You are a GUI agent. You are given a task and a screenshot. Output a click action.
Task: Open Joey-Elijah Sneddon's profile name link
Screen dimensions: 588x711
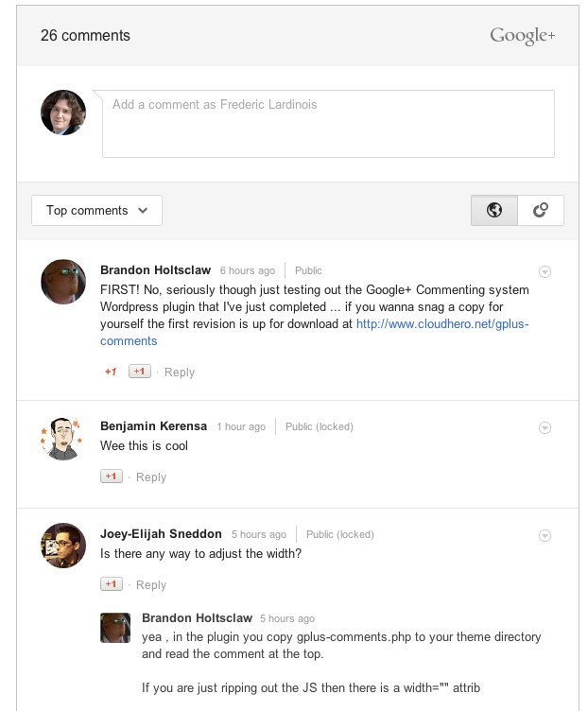(161, 534)
